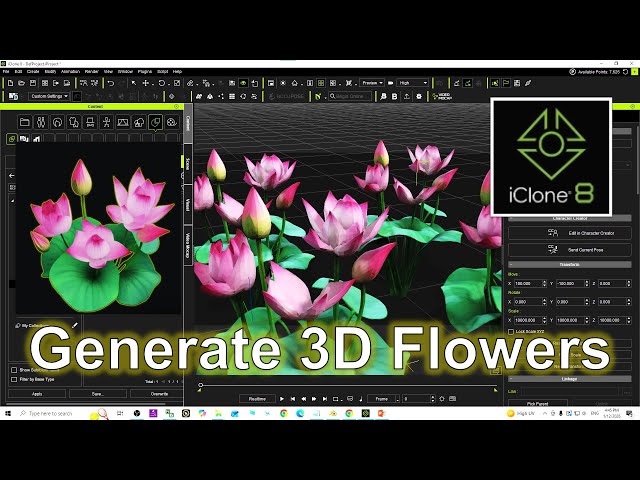Click the gear icon beside the export icon

[x=419, y=96]
